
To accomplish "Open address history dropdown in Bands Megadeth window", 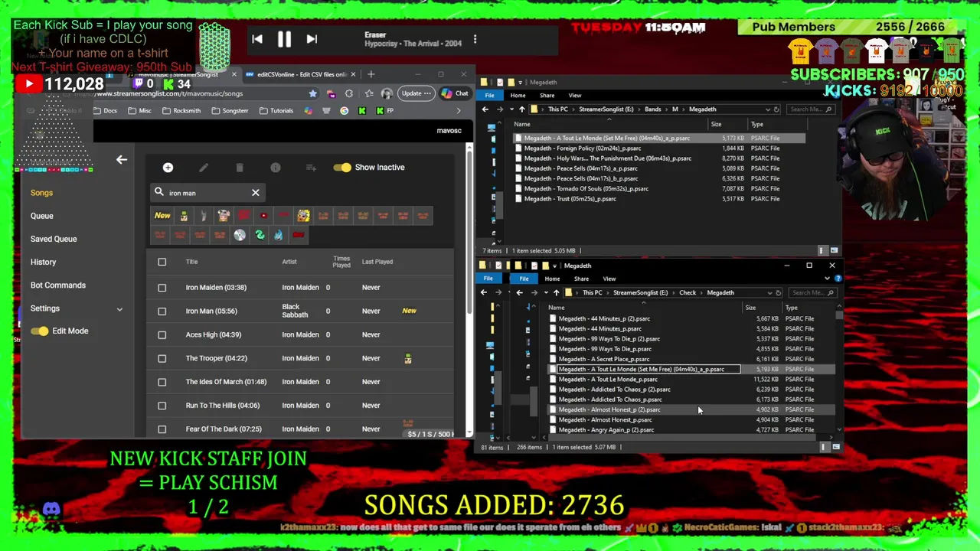I will [767, 109].
